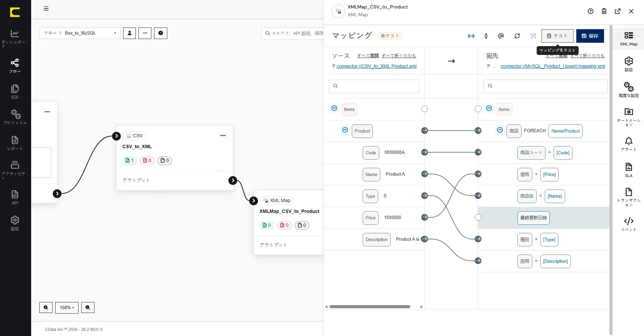Click the vertical compress arrows icon in the mapping toolbar
The width and height of the screenshot is (644, 336).
(486, 36)
